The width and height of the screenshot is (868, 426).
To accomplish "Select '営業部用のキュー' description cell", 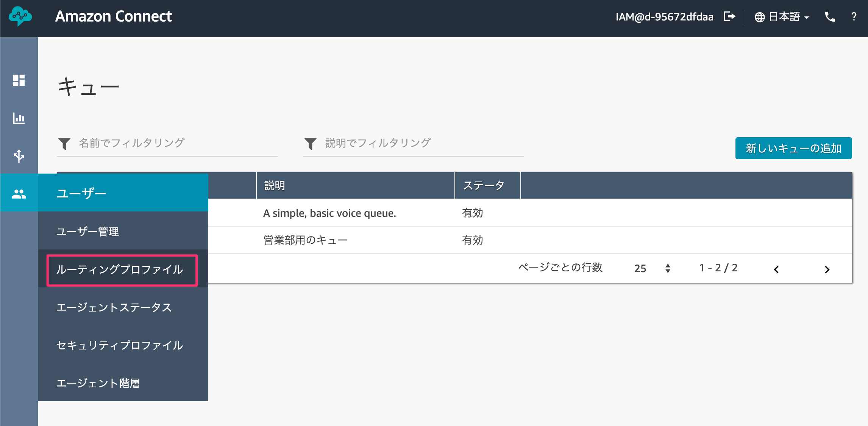I will click(x=305, y=240).
